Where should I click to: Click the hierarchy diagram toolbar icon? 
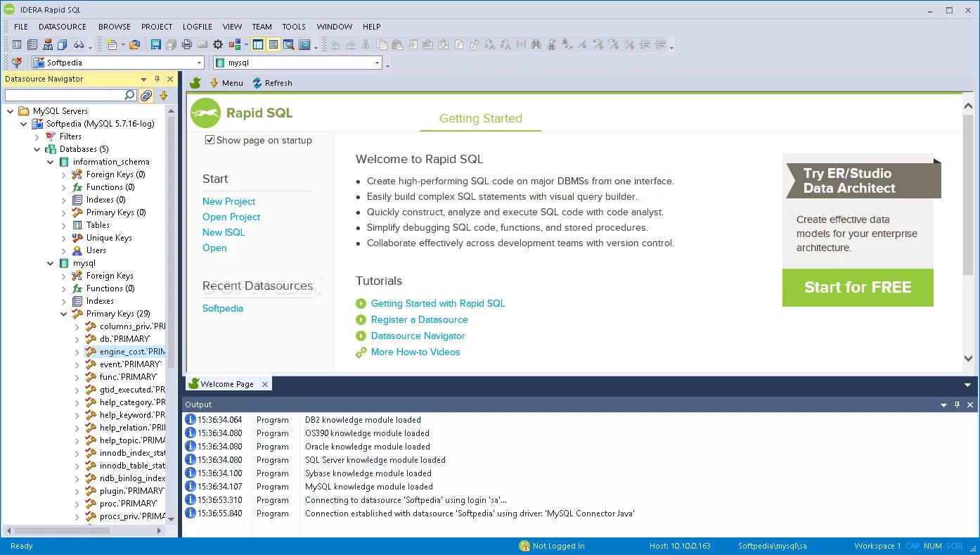(48, 44)
